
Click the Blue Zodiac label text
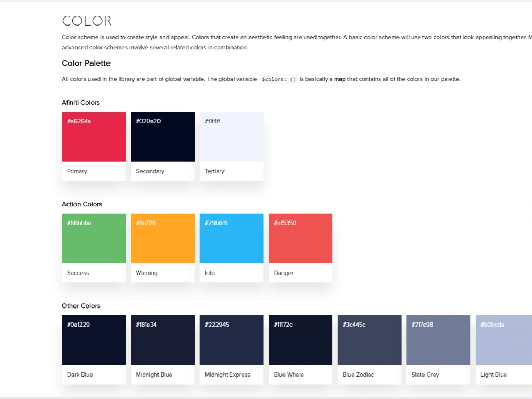[358, 375]
